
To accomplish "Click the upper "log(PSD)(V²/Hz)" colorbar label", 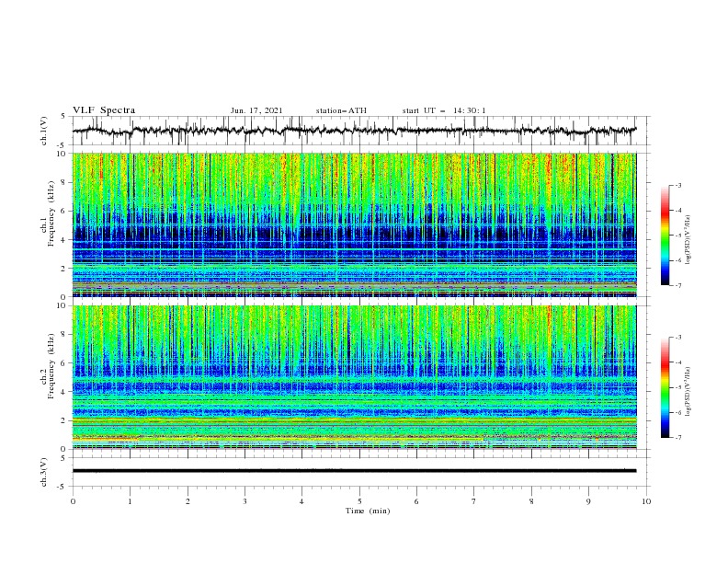I will [x=688, y=240].
